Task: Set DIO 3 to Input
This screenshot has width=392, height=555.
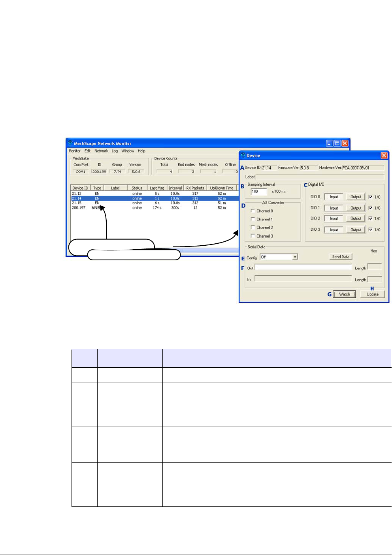Action: click(x=334, y=230)
